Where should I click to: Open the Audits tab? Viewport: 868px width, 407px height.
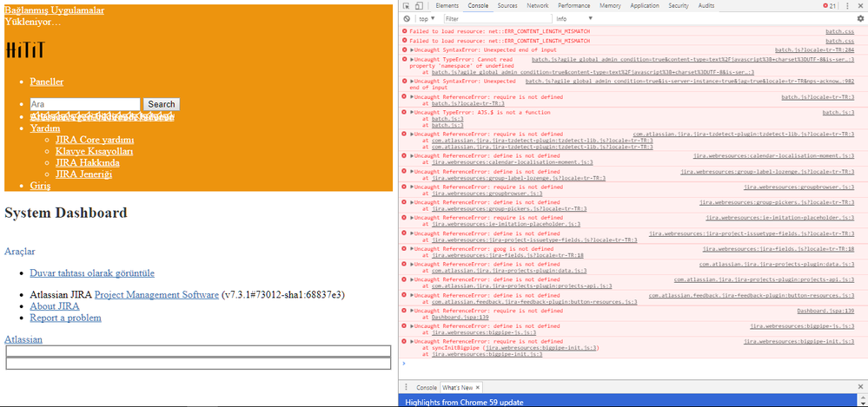[706, 5]
